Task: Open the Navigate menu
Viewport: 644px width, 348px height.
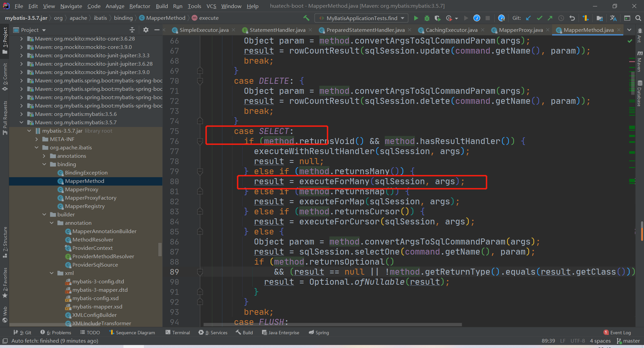Action: coord(71,6)
